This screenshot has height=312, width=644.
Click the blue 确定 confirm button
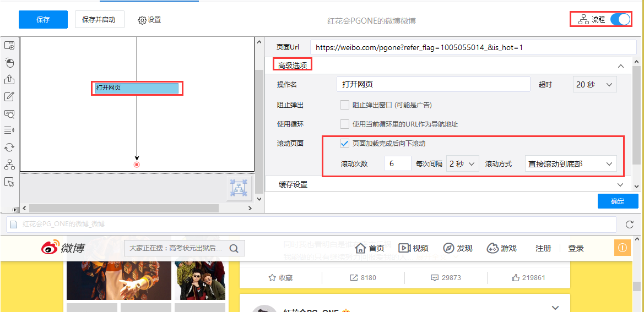(x=618, y=201)
